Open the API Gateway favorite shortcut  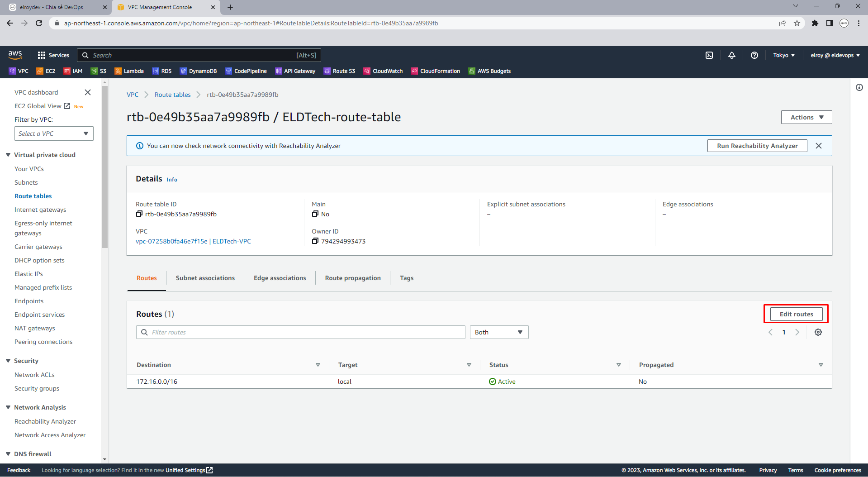[x=295, y=71]
